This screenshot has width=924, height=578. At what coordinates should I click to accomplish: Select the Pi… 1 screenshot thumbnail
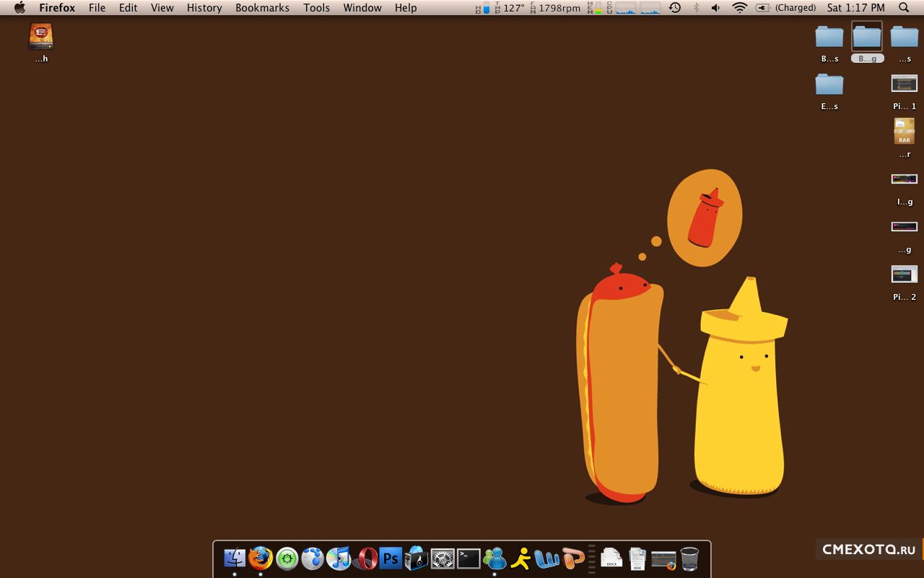coord(905,84)
